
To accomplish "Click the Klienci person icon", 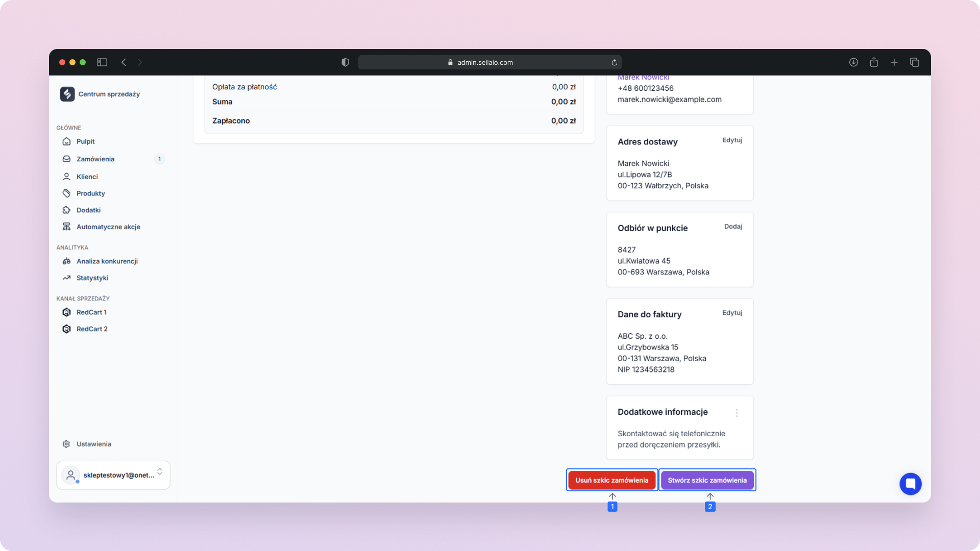I will (66, 177).
